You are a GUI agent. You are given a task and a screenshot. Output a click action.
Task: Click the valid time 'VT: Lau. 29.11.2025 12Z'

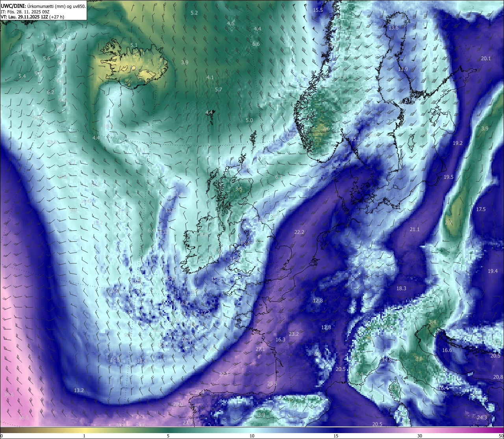[25, 17]
